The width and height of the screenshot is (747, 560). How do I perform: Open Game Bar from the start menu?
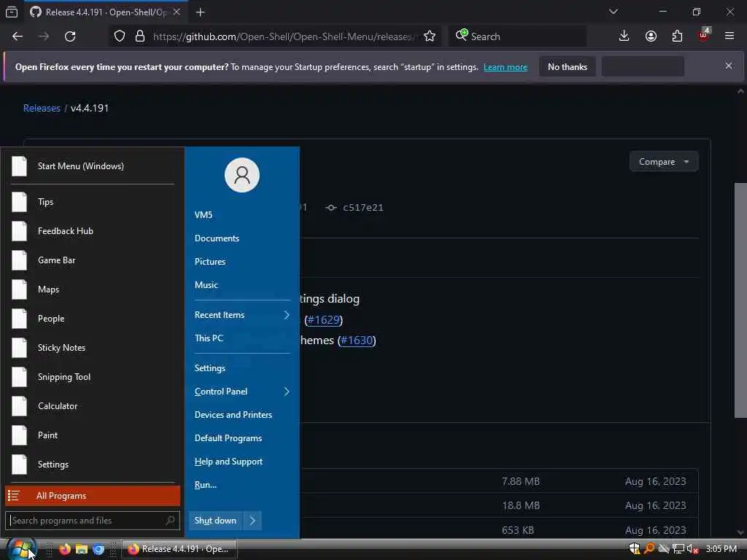[x=93, y=260]
